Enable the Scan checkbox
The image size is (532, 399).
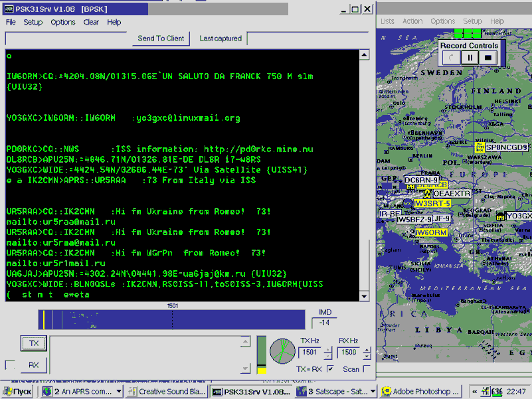[x=367, y=368]
